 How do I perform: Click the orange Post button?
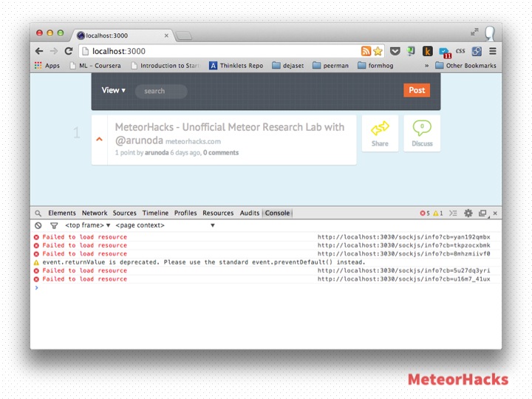point(417,90)
